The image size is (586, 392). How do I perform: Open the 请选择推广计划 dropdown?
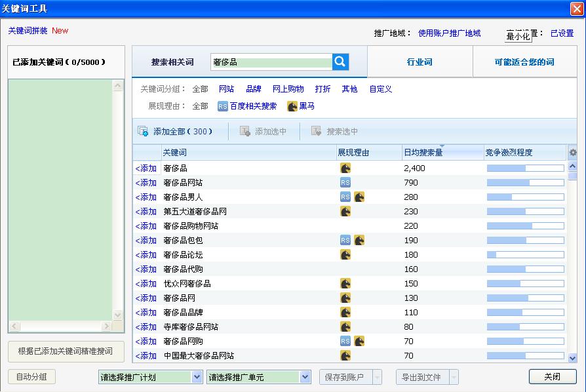(197, 377)
